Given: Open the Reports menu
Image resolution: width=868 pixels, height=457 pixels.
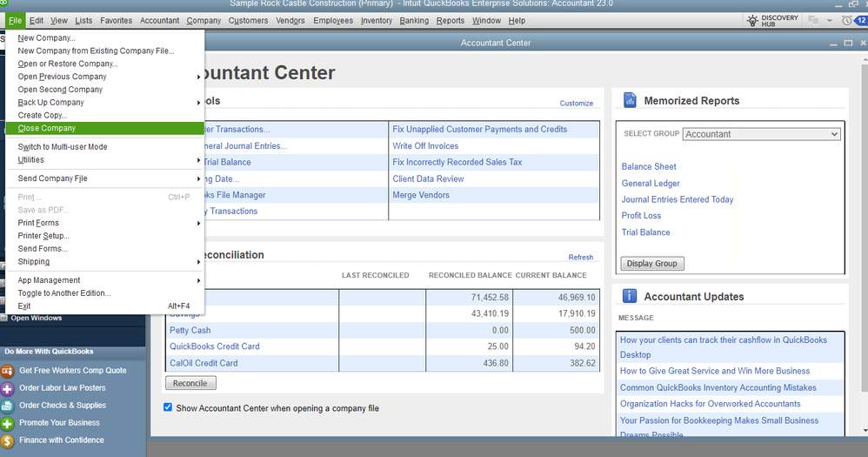Looking at the screenshot, I should [451, 21].
